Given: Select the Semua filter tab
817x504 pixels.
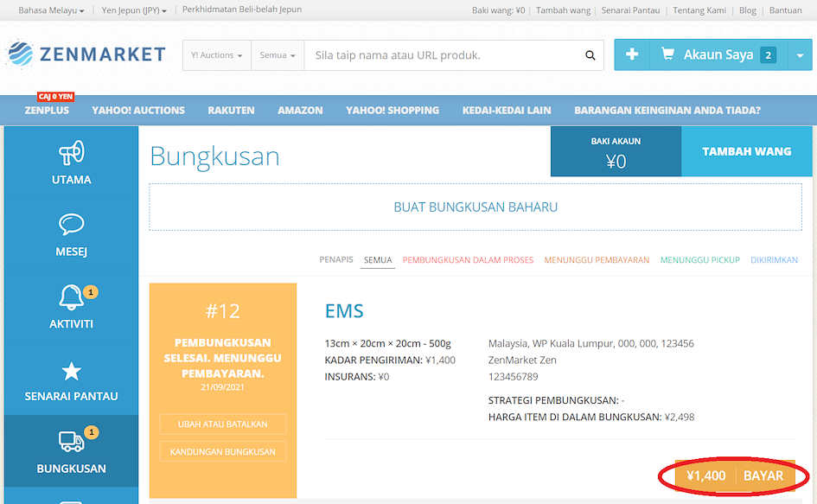Looking at the screenshot, I should (378, 260).
